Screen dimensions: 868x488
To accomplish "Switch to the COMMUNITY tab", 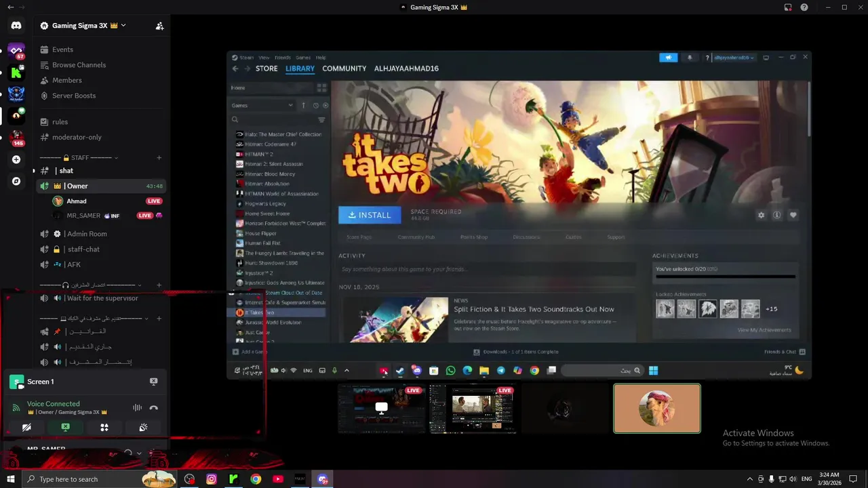I will coord(344,68).
